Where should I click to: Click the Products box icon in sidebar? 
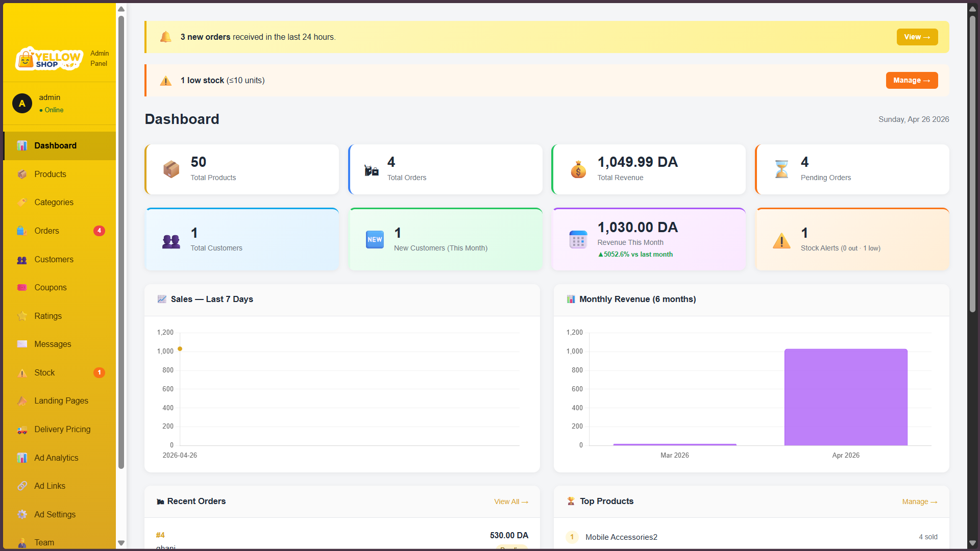[x=22, y=174]
